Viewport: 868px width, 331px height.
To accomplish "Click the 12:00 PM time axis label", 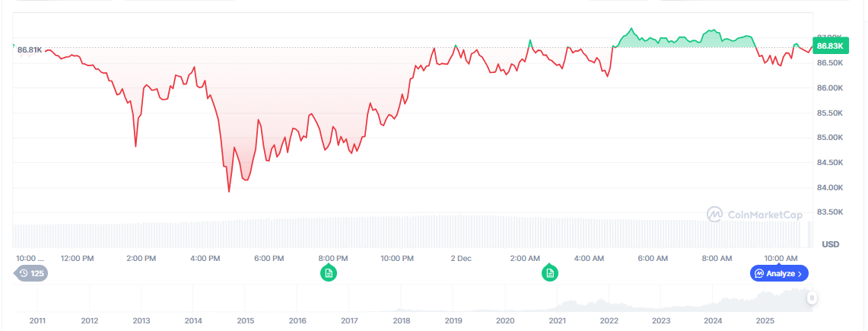I will pyautogui.click(x=78, y=258).
